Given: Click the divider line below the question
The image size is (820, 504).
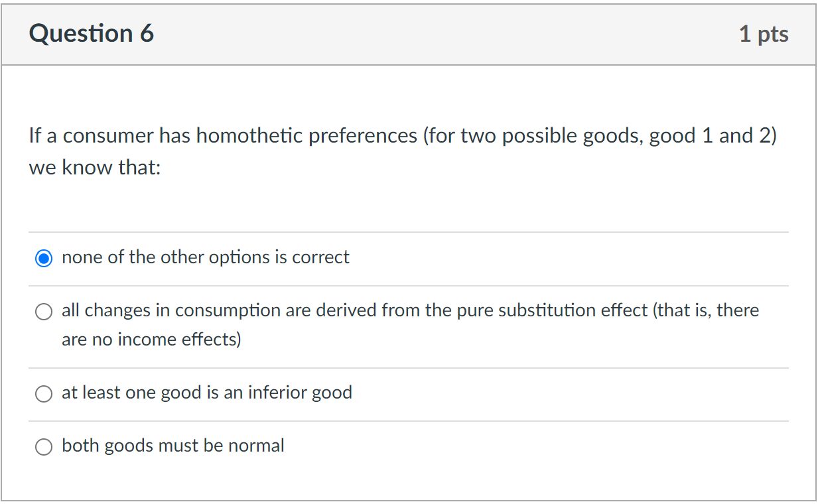Looking at the screenshot, I should (x=409, y=232).
